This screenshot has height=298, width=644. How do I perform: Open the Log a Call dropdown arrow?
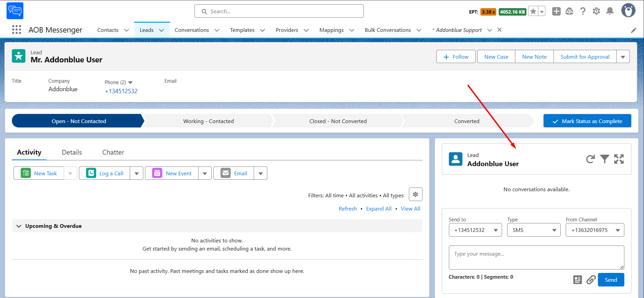(x=137, y=173)
